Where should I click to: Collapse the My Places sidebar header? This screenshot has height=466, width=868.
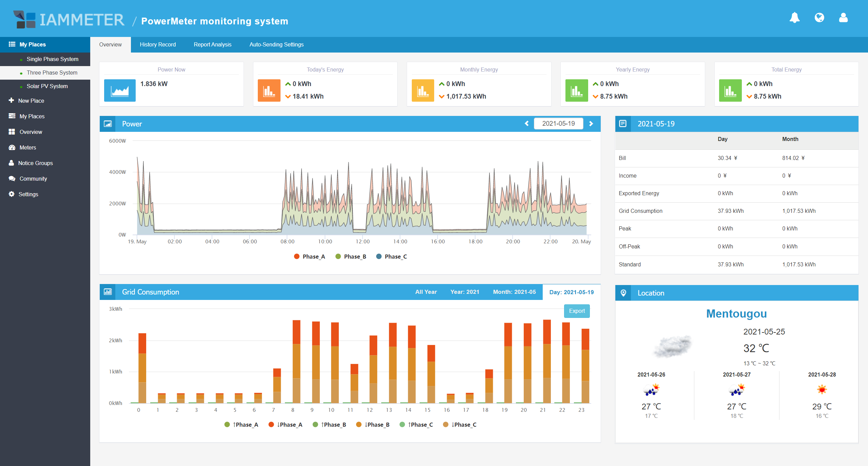click(x=32, y=44)
